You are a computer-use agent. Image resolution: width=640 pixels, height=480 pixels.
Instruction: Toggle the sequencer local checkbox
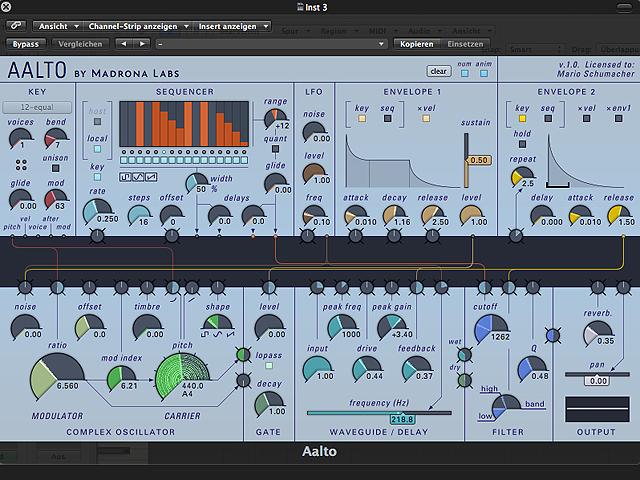pos(97,149)
